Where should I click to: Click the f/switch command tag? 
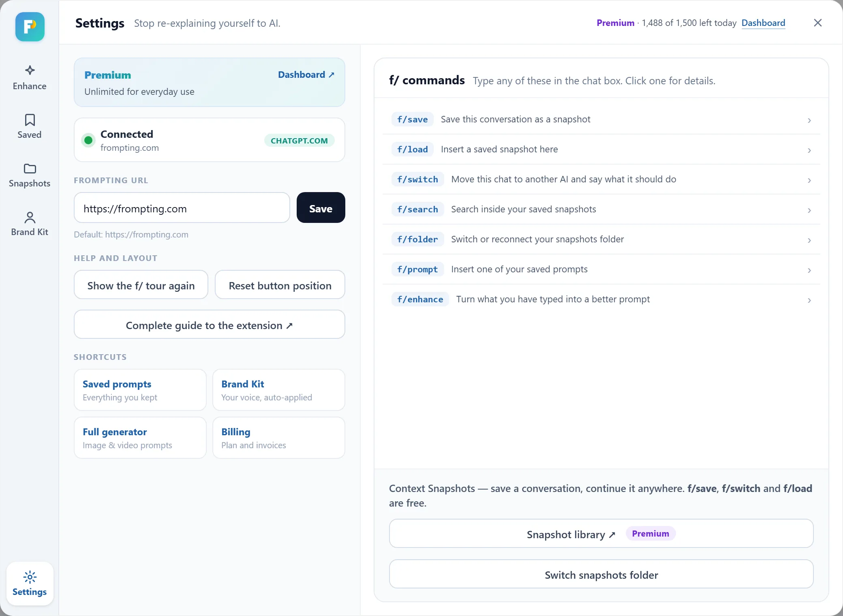[418, 179]
